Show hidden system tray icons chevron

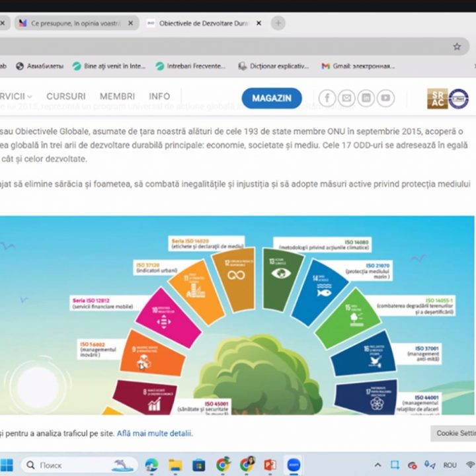378,465
